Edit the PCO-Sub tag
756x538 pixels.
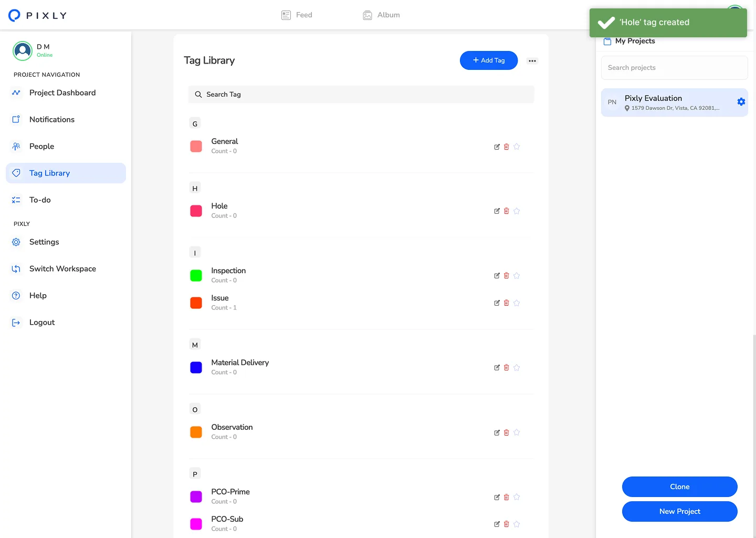(x=497, y=524)
